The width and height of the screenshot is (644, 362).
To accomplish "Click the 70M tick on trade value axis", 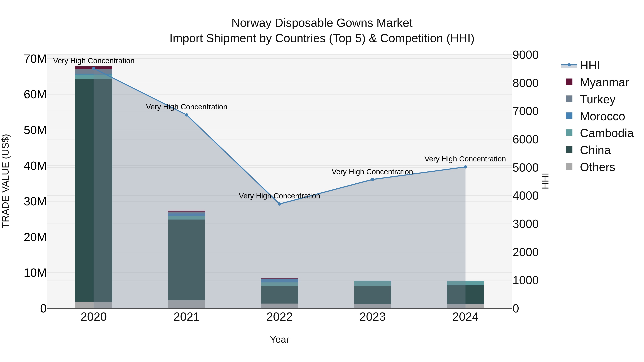I will click(35, 59).
